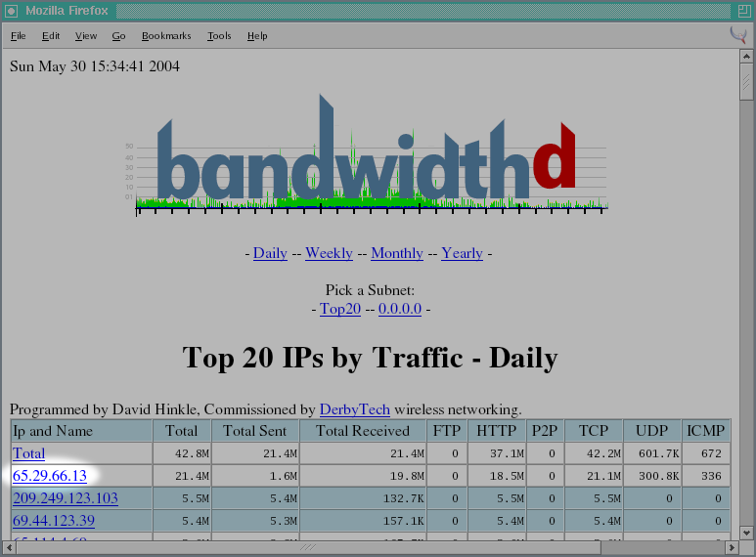Click the 157.1K received cell
Screen dimensions: 756x557
(363, 521)
